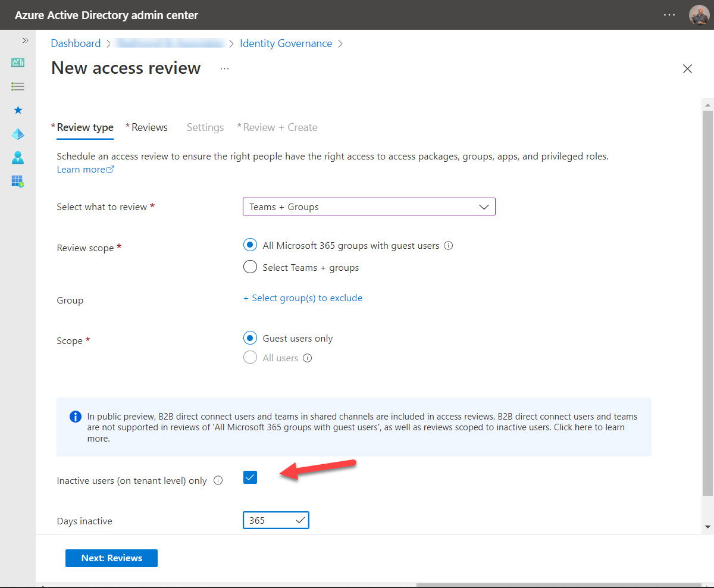Viewport: 714px width, 588px height.
Task: Click Select group(s) to exclude link
Action: click(x=303, y=298)
